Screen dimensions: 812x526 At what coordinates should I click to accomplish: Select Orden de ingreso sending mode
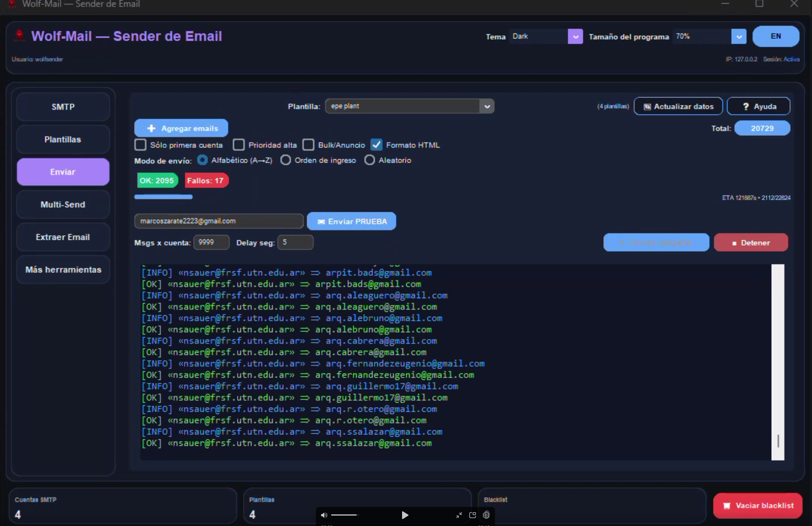click(286, 160)
